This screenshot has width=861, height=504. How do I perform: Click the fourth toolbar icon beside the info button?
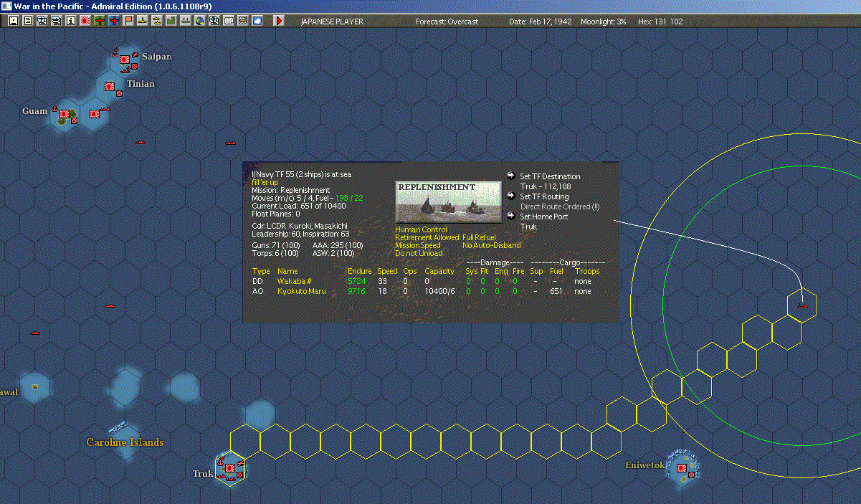coord(56,21)
